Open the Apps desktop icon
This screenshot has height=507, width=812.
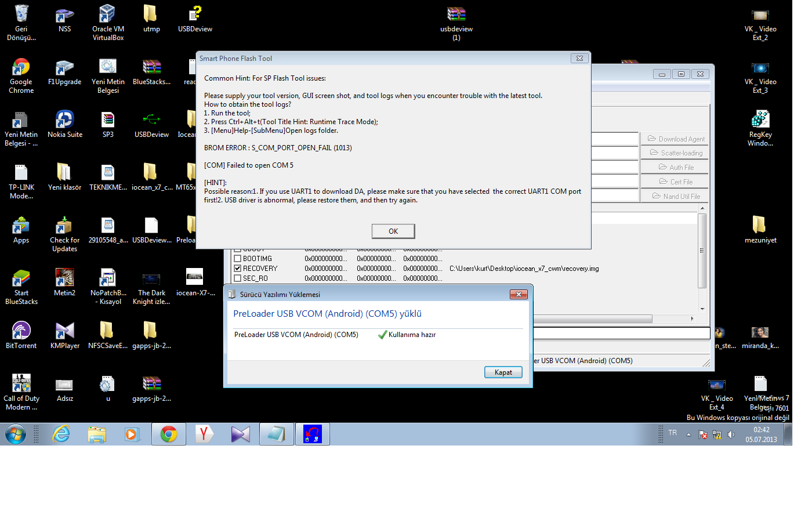click(21, 230)
